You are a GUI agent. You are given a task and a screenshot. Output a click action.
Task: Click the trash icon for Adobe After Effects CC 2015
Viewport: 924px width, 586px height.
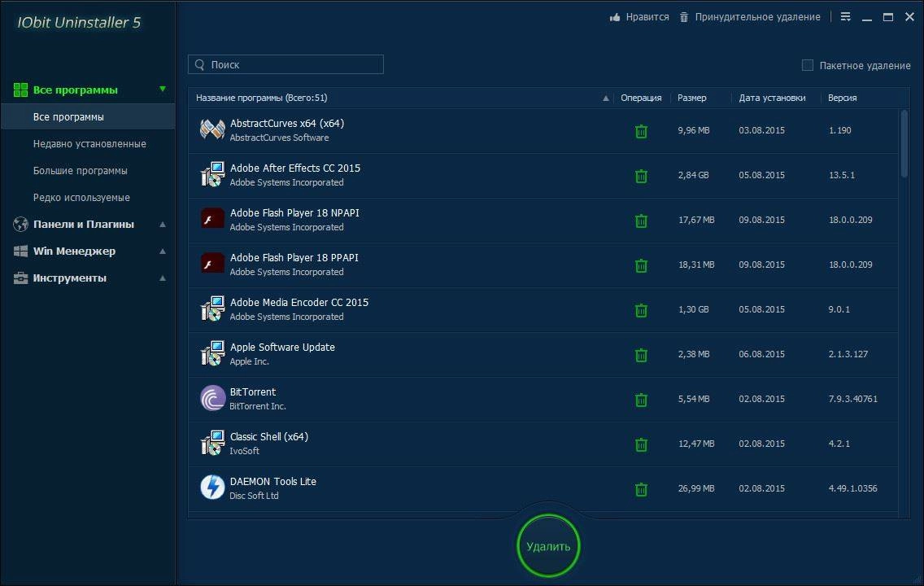click(641, 176)
